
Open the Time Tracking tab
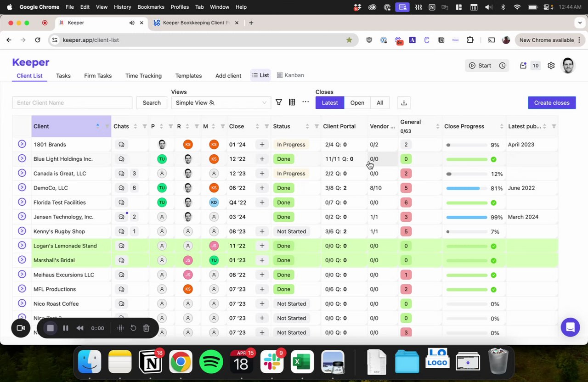click(x=143, y=76)
